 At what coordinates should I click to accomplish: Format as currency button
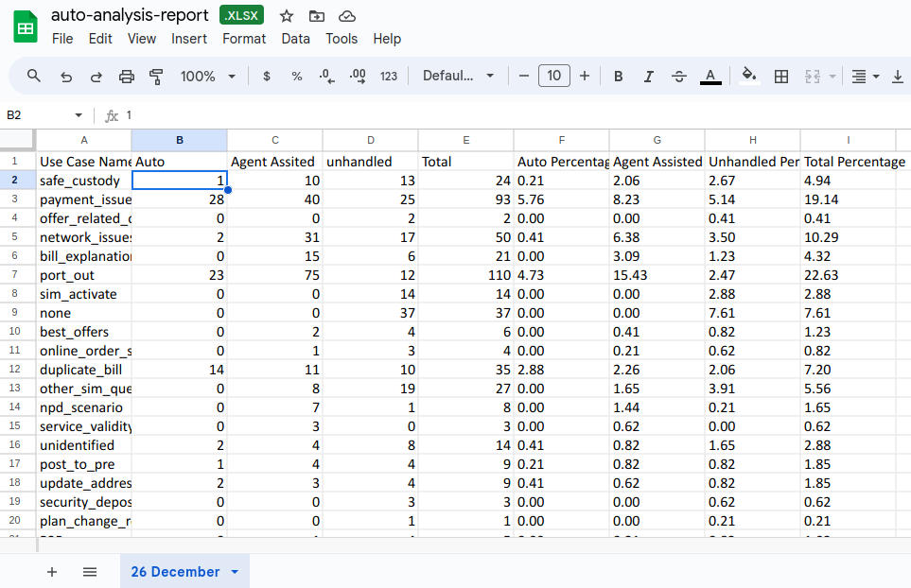(x=267, y=77)
